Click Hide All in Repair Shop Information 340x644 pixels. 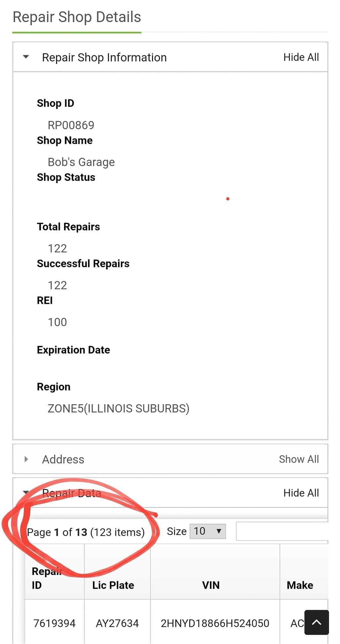pos(301,57)
